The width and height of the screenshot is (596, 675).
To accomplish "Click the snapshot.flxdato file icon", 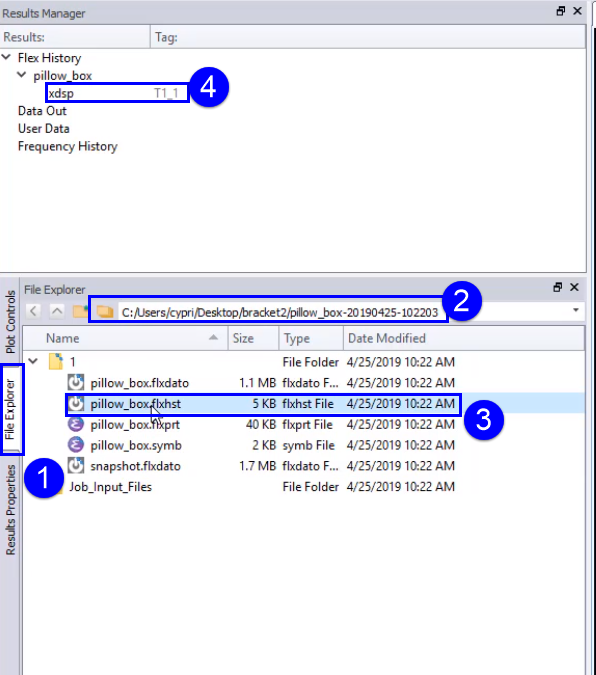I will (x=76, y=466).
